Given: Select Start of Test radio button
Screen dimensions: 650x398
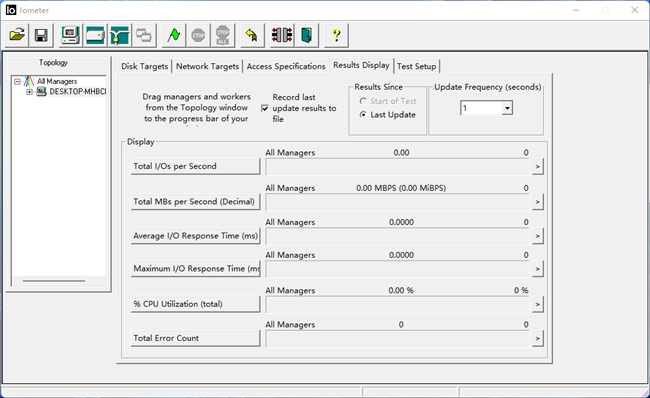Looking at the screenshot, I should tap(363, 101).
